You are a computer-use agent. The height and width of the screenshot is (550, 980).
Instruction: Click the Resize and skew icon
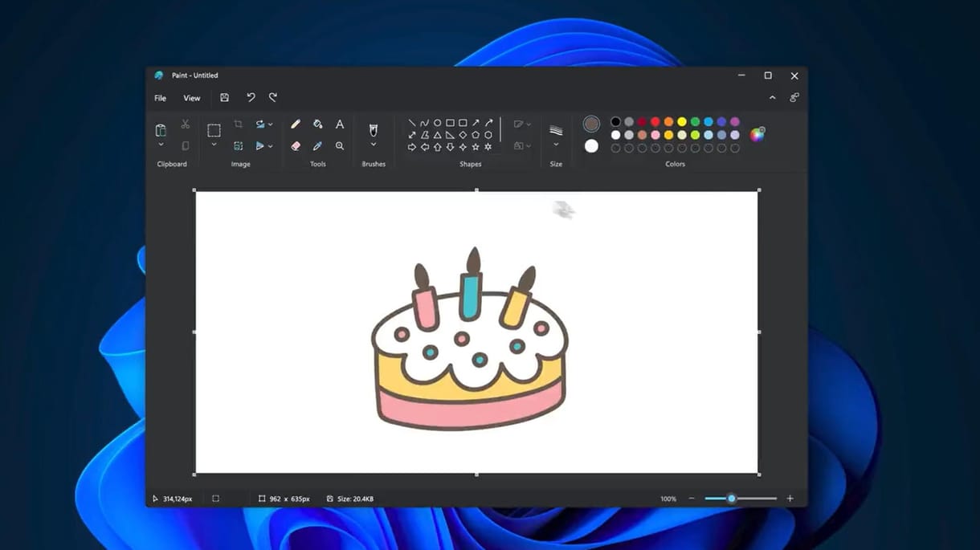point(239,146)
